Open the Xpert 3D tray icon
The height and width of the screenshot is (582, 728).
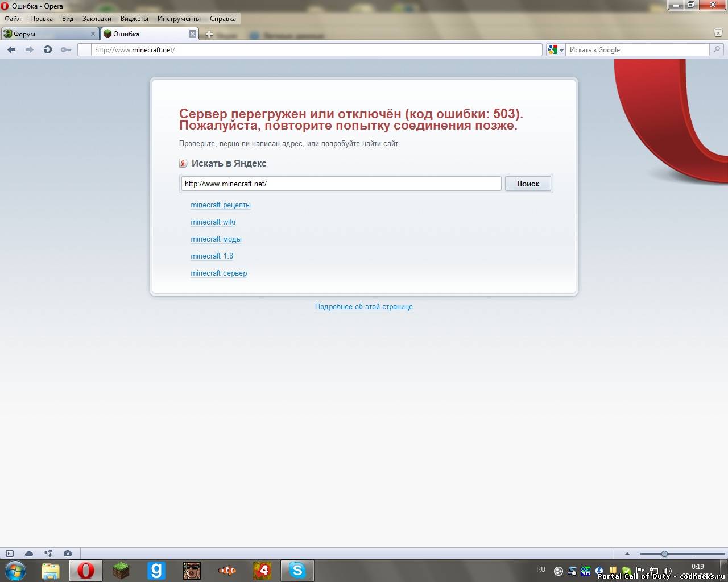(585, 571)
